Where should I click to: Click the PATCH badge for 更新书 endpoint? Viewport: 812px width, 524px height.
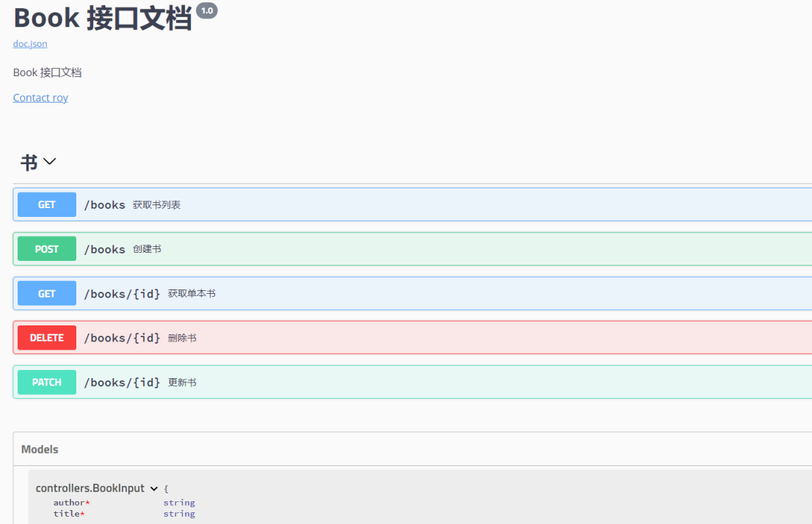(46, 382)
